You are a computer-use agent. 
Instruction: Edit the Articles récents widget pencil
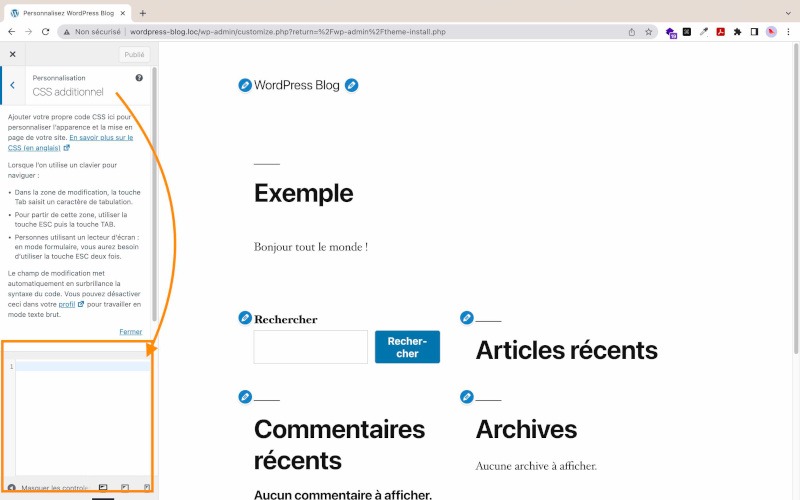coord(466,318)
